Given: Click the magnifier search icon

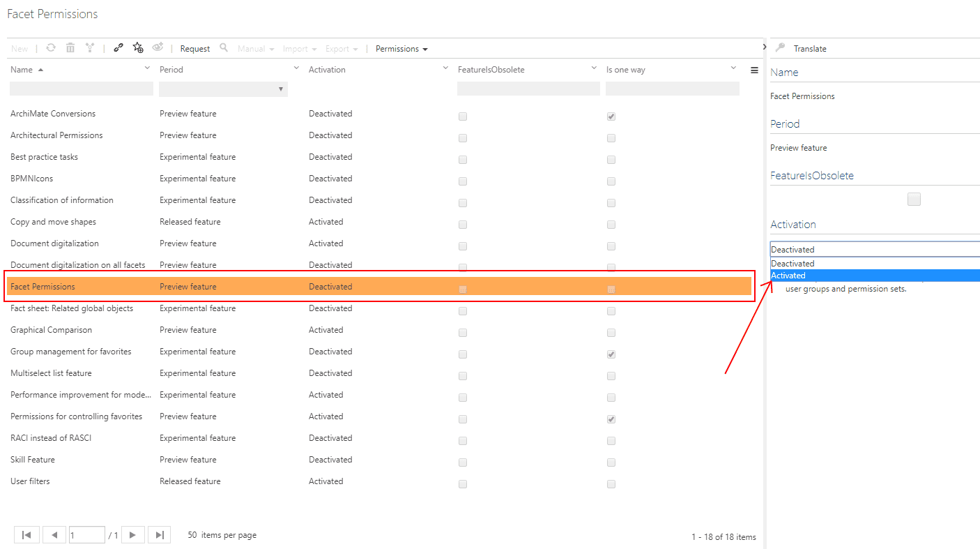Looking at the screenshot, I should [224, 48].
